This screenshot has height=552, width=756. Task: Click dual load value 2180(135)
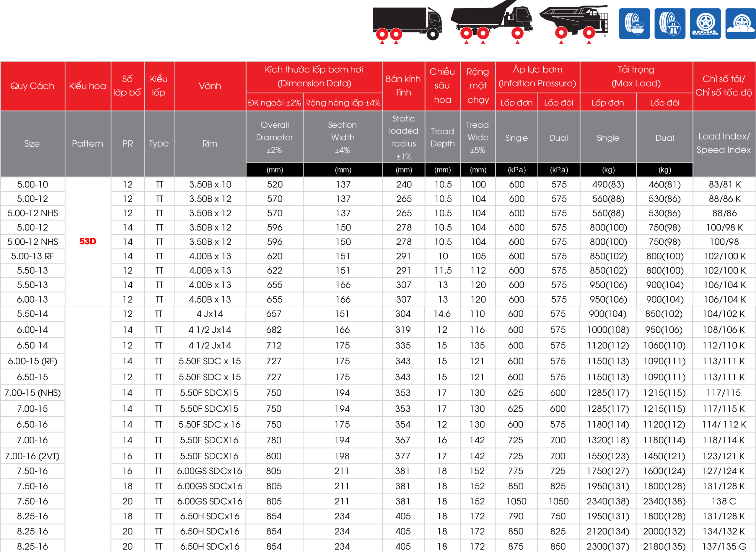point(664,546)
